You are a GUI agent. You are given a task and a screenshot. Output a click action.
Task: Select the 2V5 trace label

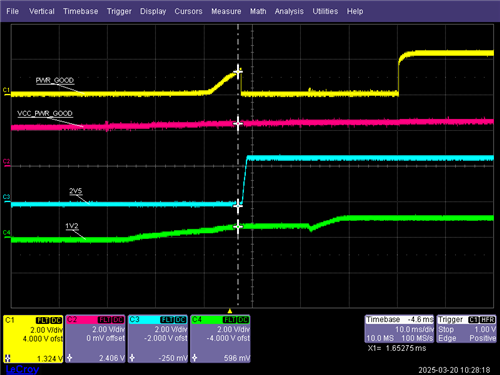coord(76,191)
